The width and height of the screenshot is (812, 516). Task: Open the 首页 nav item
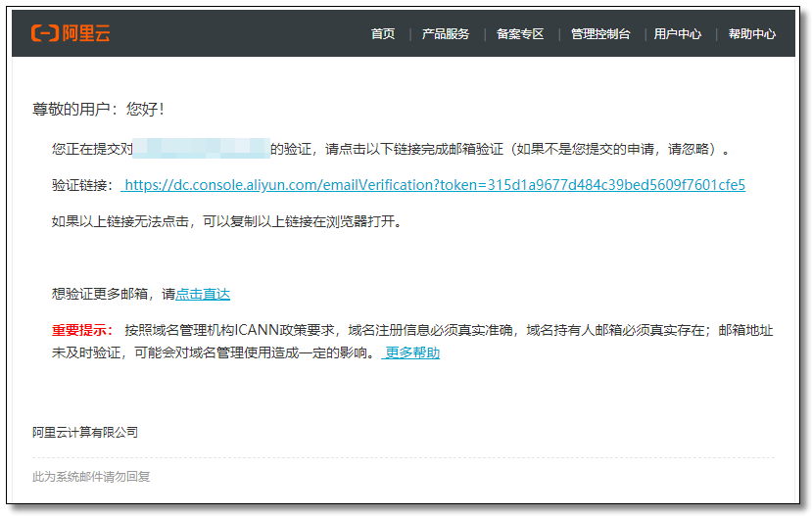[383, 34]
